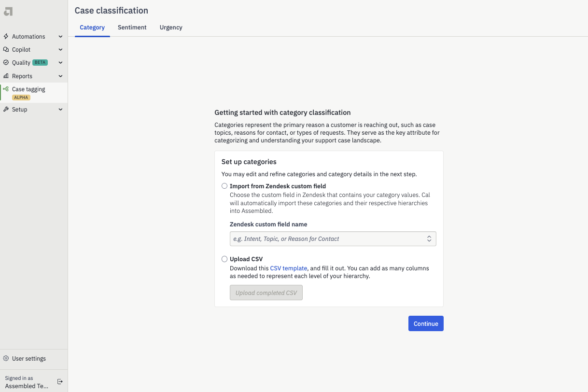The image size is (588, 392).
Task: Switch to the Urgency tab
Action: click(171, 28)
